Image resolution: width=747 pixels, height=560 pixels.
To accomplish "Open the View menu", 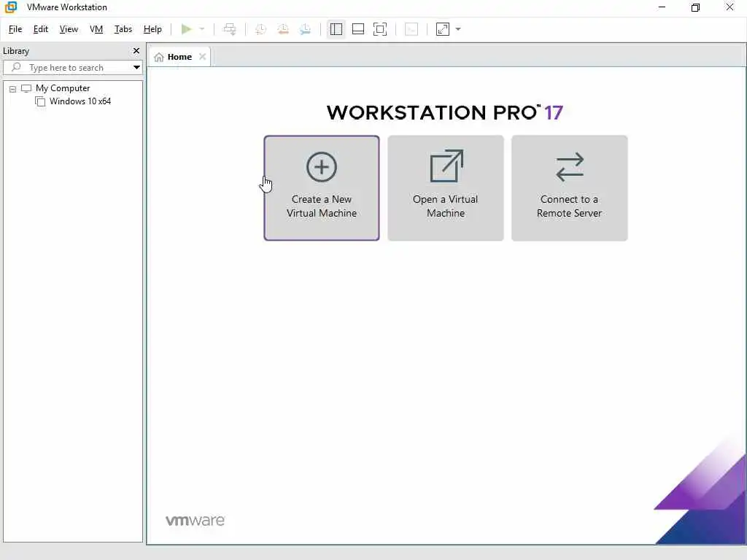I will [69, 29].
